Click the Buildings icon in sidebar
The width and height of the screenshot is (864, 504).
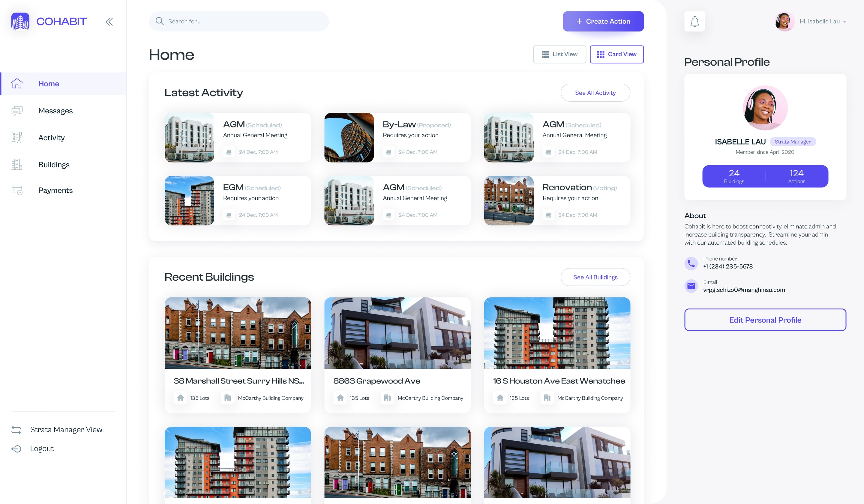pos(17,165)
